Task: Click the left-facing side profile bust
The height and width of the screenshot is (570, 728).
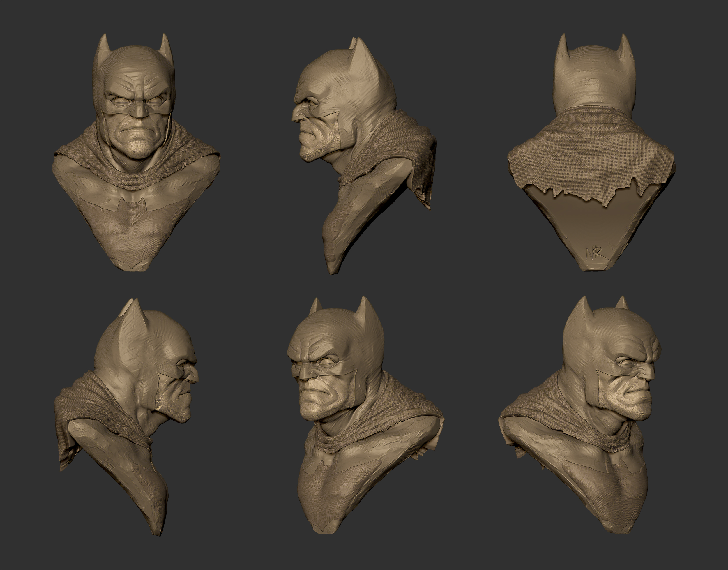Action: click(364, 155)
